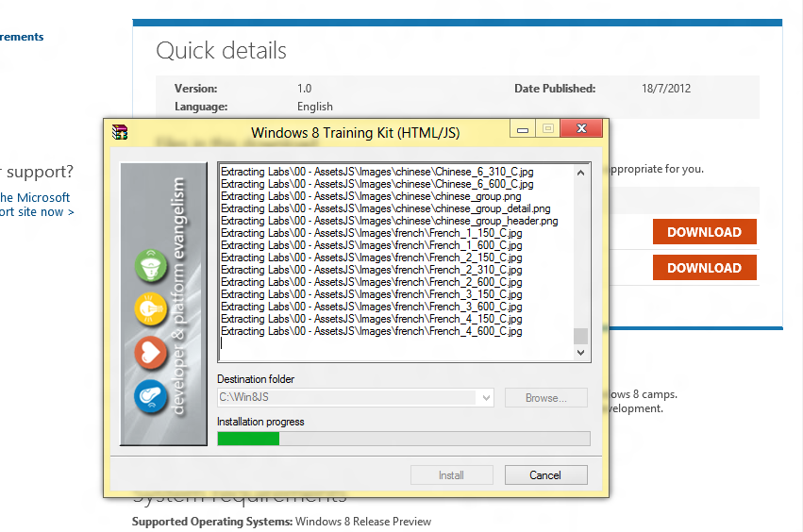Click the blue whistle icon in side banner

[x=151, y=396]
